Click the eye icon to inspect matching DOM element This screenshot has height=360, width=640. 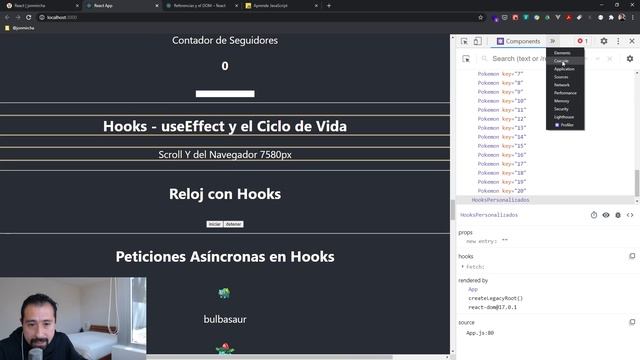click(x=606, y=215)
